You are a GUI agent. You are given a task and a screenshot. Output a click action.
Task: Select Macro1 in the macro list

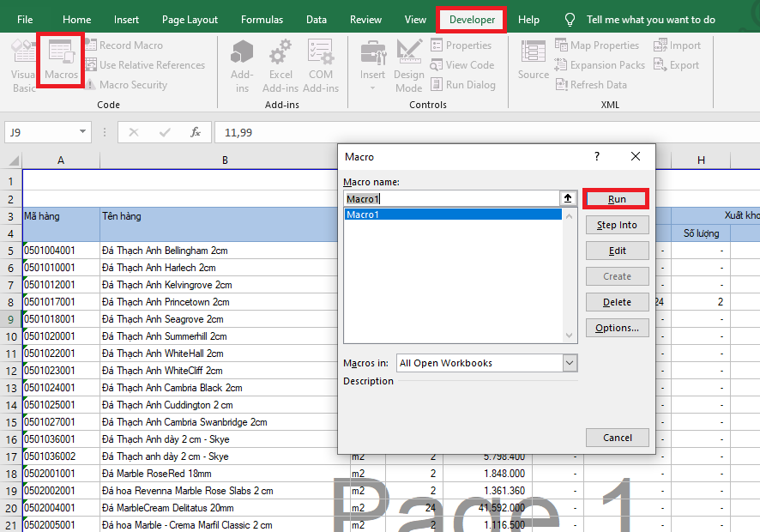point(452,215)
